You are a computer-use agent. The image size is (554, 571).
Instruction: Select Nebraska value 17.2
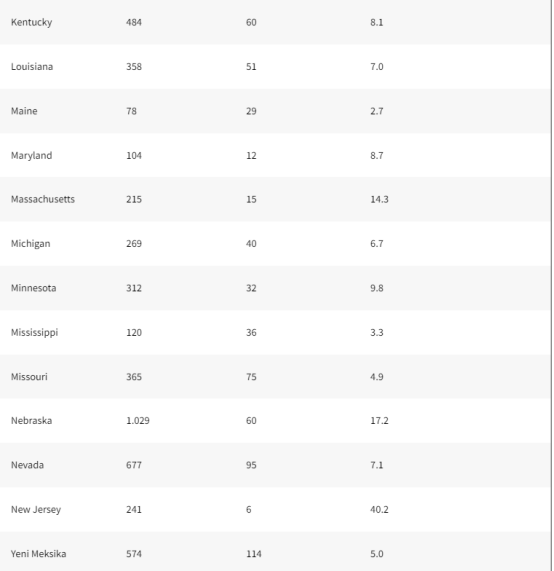tap(379, 421)
